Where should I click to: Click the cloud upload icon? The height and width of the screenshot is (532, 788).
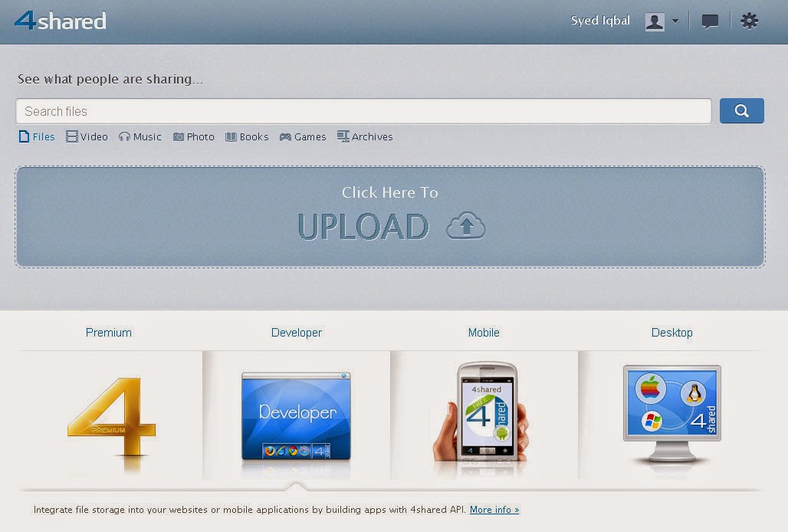coord(466,227)
